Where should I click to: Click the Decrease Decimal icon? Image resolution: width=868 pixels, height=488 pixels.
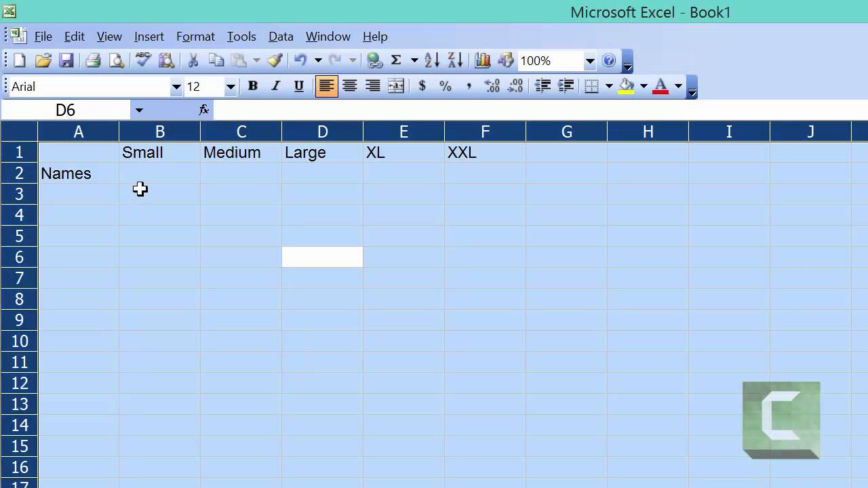(515, 86)
